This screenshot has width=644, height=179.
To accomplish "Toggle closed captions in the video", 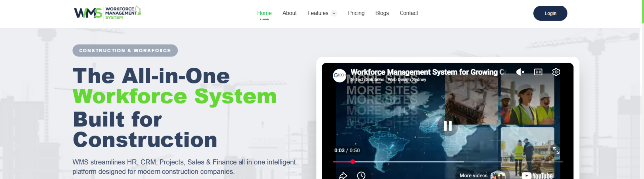I will point(538,72).
